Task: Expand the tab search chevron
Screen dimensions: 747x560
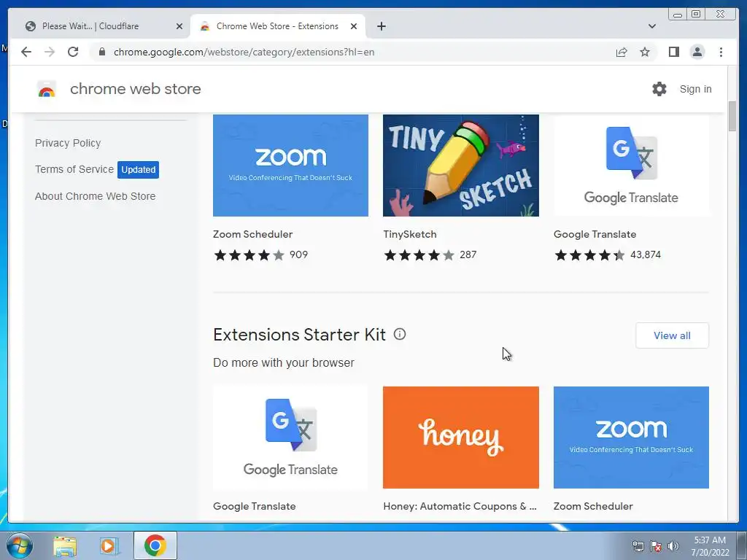Action: click(x=652, y=26)
